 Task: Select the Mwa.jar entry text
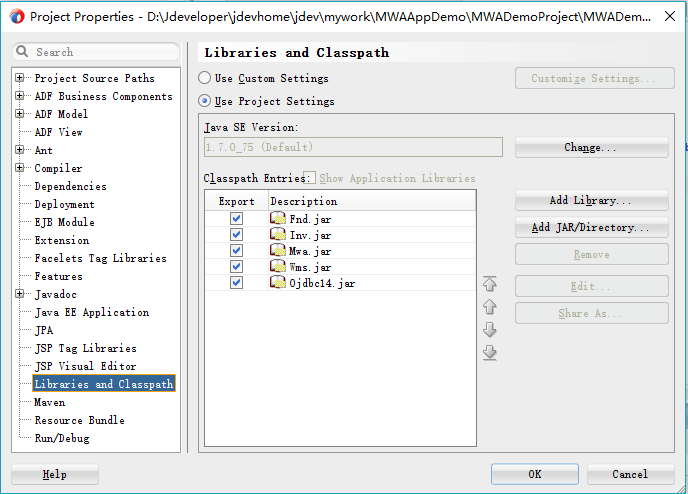(x=310, y=251)
